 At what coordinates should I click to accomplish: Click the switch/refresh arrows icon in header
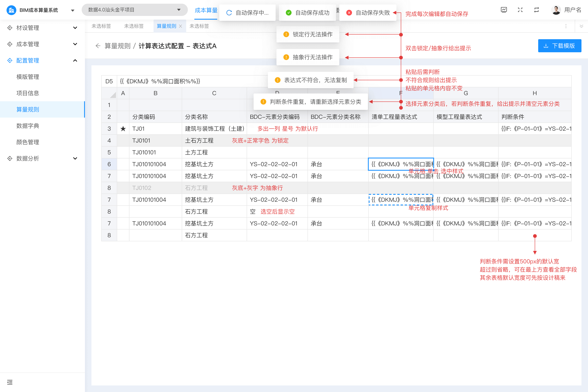tap(537, 10)
